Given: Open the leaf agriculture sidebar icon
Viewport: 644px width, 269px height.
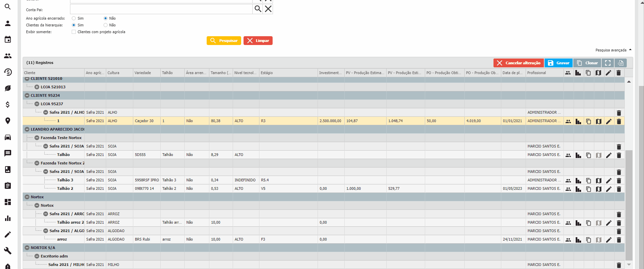Looking at the screenshot, I should pos(8,88).
